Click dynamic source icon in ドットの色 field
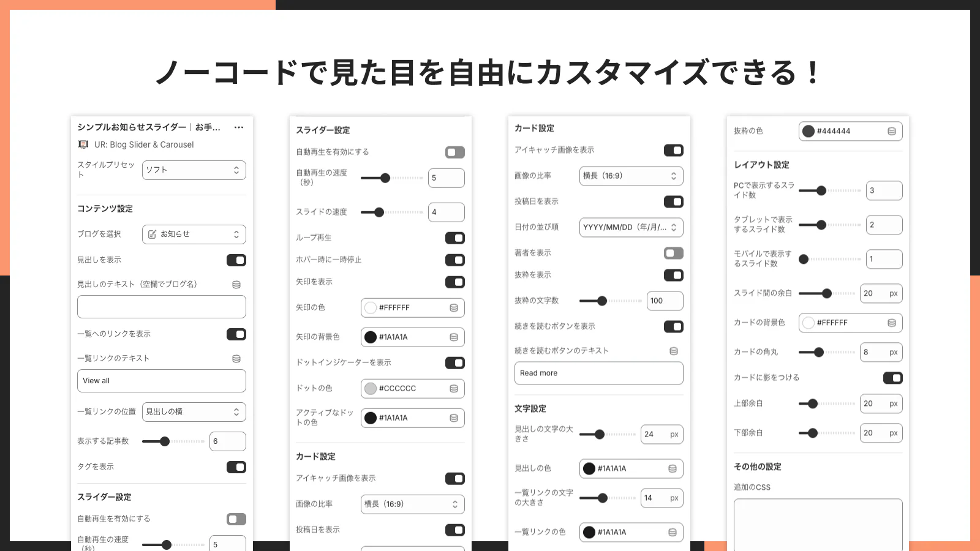The width and height of the screenshot is (980, 551). (454, 389)
